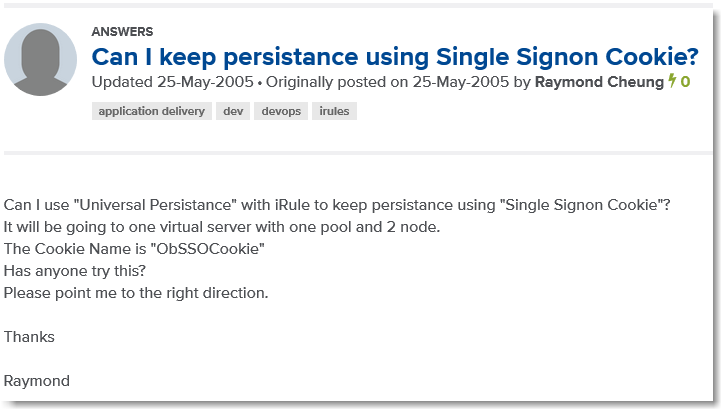
Task: Click the line naming the 'ObSSOCookie' cookie
Action: click(x=134, y=249)
